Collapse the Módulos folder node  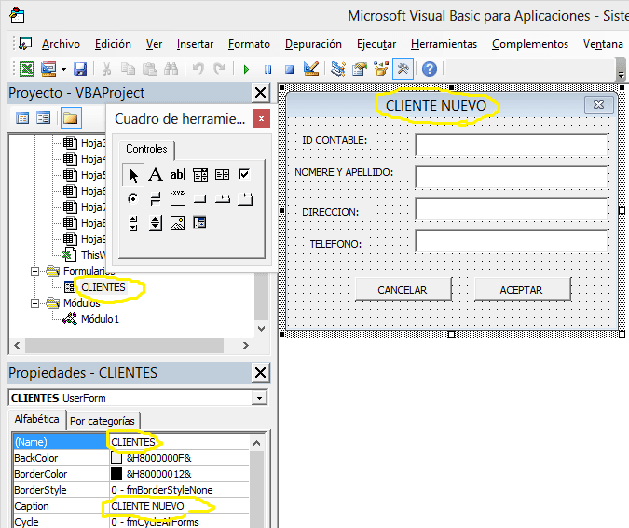(35, 303)
